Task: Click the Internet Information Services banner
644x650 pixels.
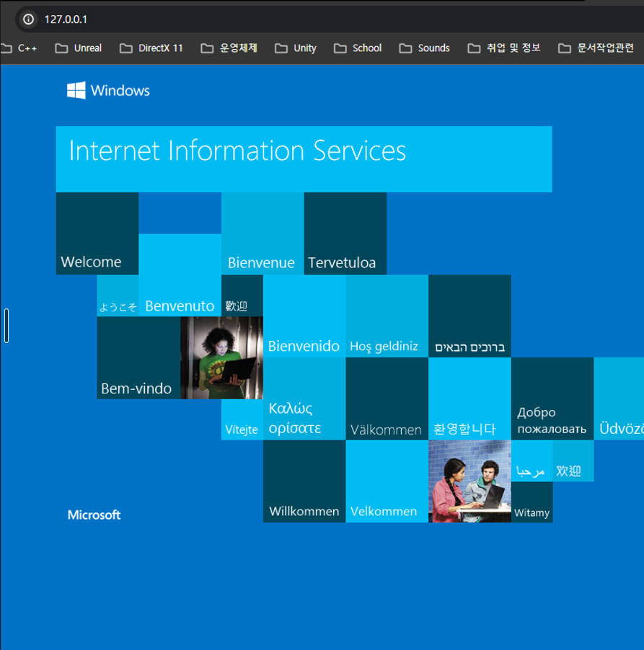Action: (304, 159)
